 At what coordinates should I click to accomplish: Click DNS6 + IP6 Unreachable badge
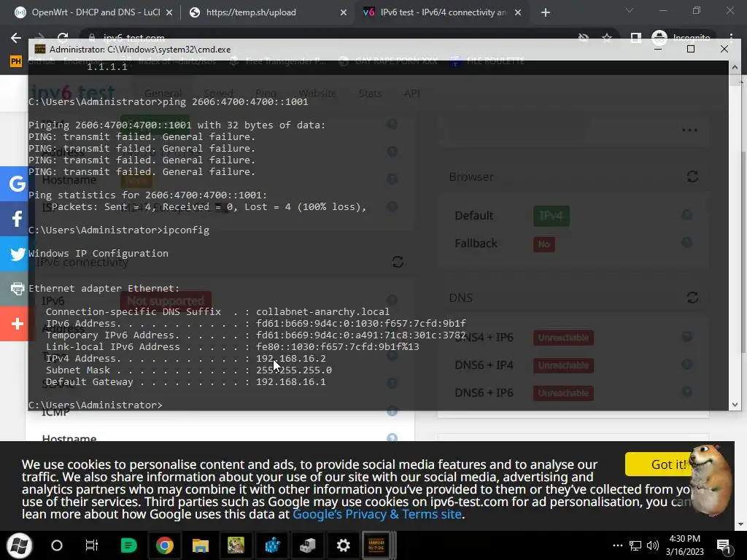click(x=563, y=393)
